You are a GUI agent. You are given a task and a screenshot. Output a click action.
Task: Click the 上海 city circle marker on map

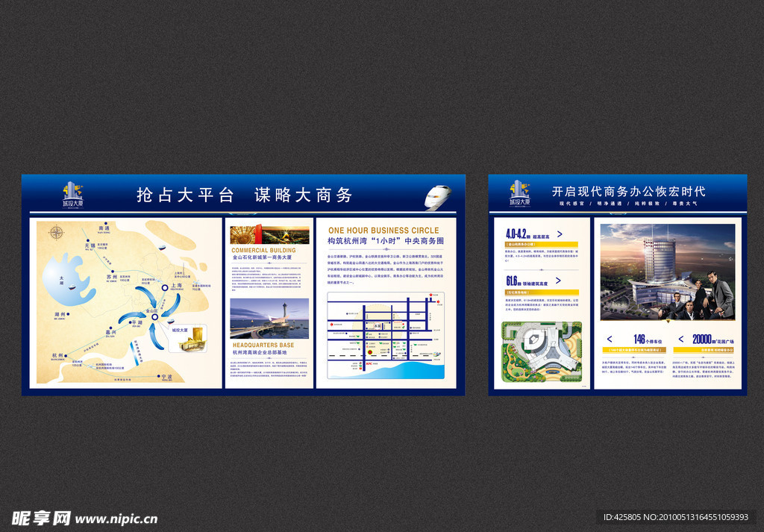[x=165, y=286]
